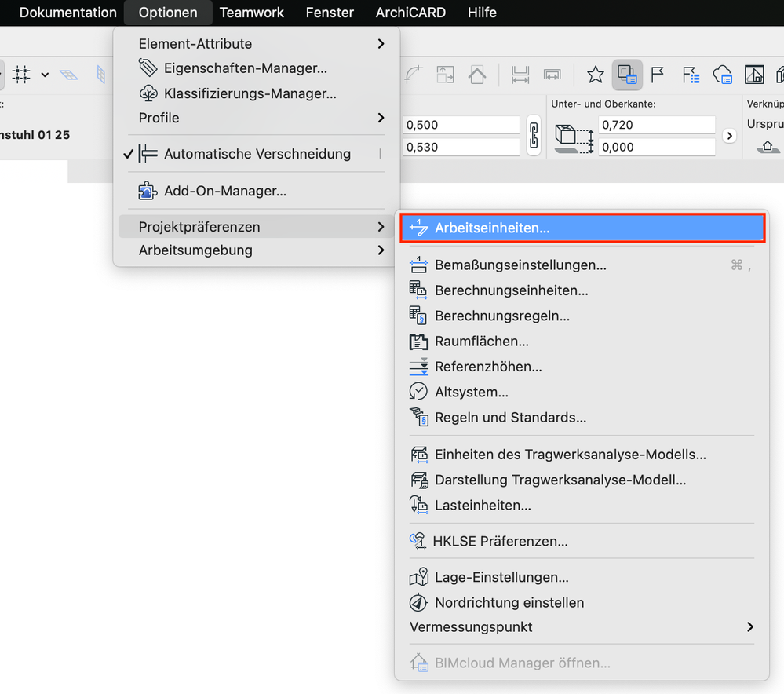Click the Eigenschaften-Manager tag icon
Screen dimensions: 784x694
click(x=148, y=68)
